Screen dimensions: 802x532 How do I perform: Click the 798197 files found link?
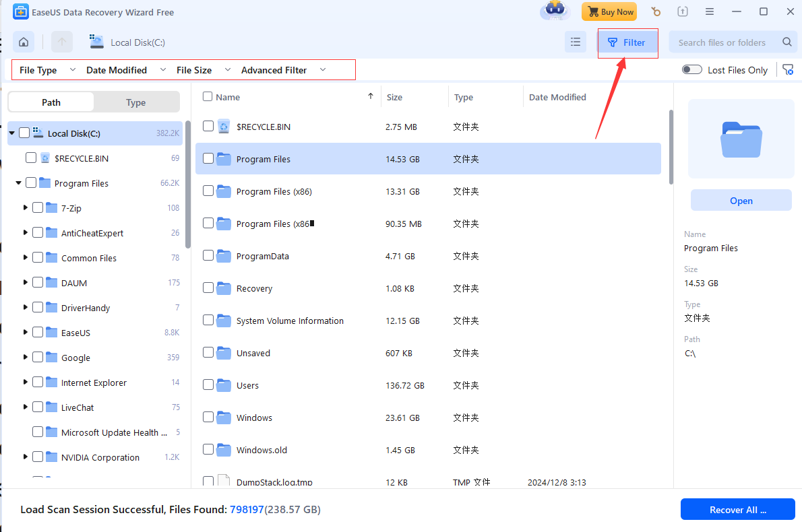(x=247, y=510)
